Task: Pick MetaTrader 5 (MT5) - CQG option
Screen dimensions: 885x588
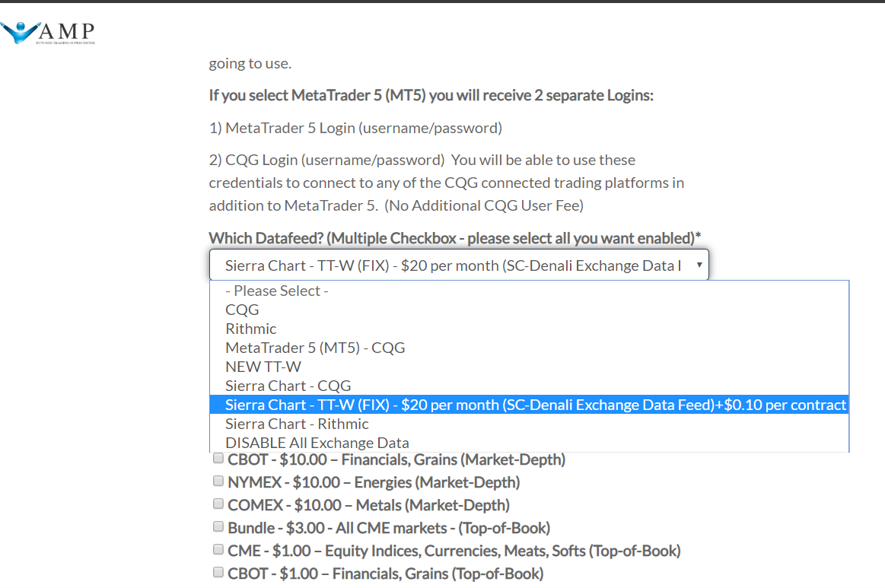Action: [529, 348]
